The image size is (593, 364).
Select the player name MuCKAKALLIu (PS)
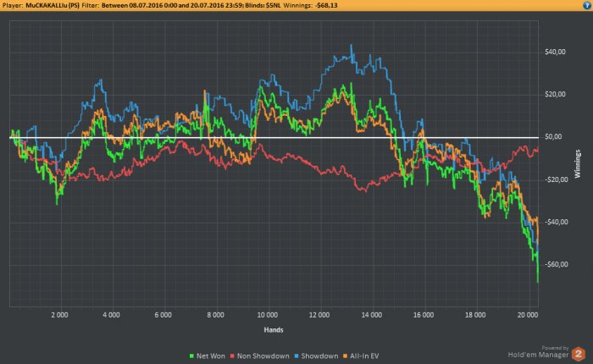point(58,5)
